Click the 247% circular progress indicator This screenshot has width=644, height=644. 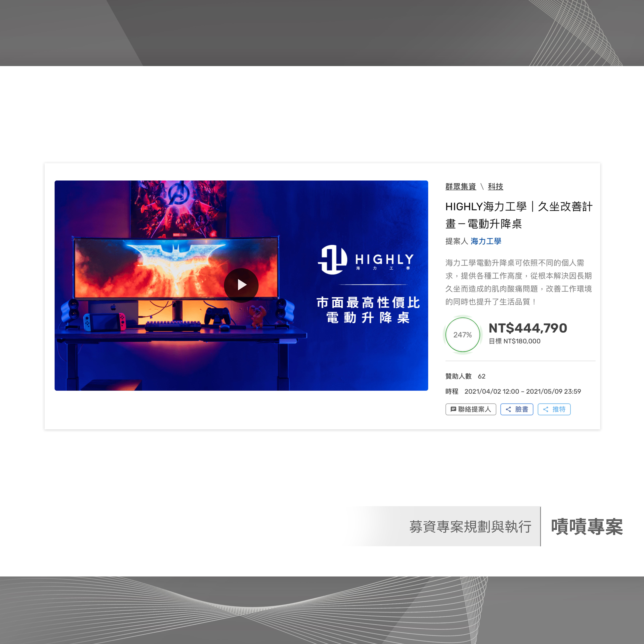463,335
